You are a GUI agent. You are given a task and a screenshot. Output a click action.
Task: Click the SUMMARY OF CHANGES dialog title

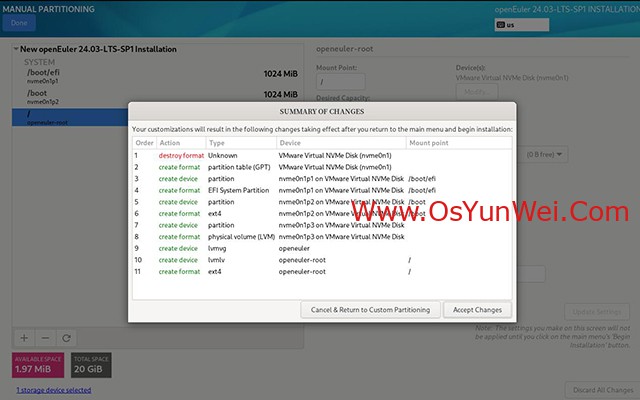tap(322, 111)
